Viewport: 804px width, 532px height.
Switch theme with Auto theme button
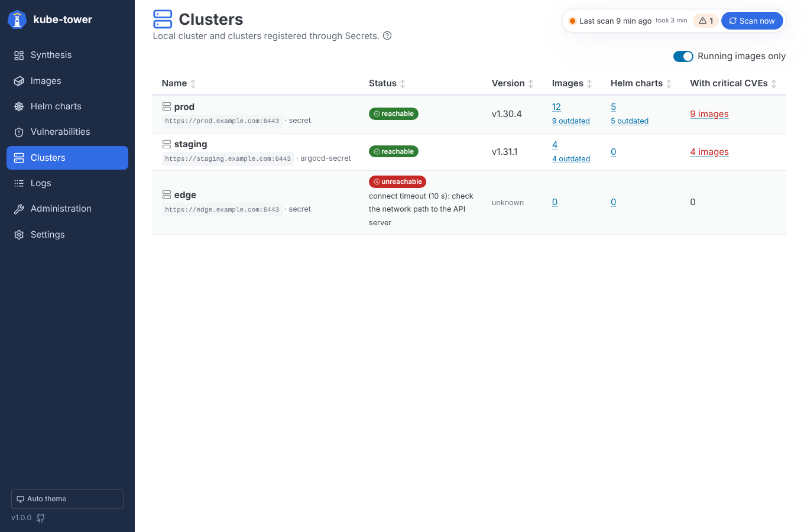67,499
